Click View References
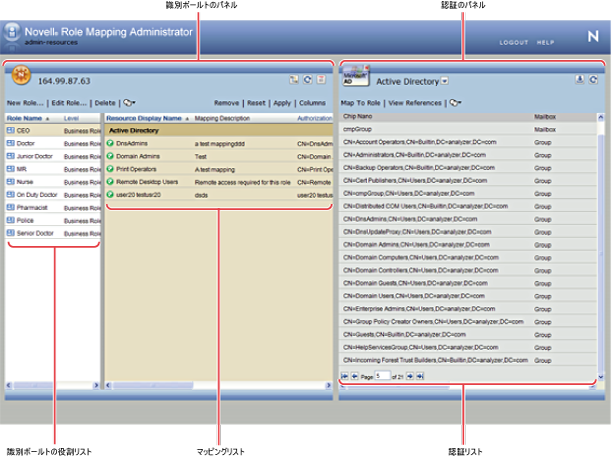612x457 pixels. pyautogui.click(x=415, y=103)
